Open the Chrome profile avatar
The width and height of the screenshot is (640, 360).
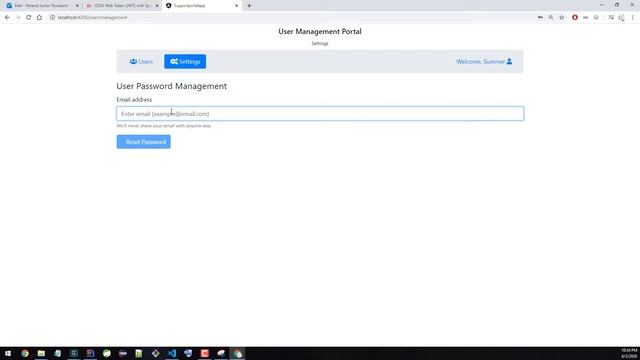[622, 18]
